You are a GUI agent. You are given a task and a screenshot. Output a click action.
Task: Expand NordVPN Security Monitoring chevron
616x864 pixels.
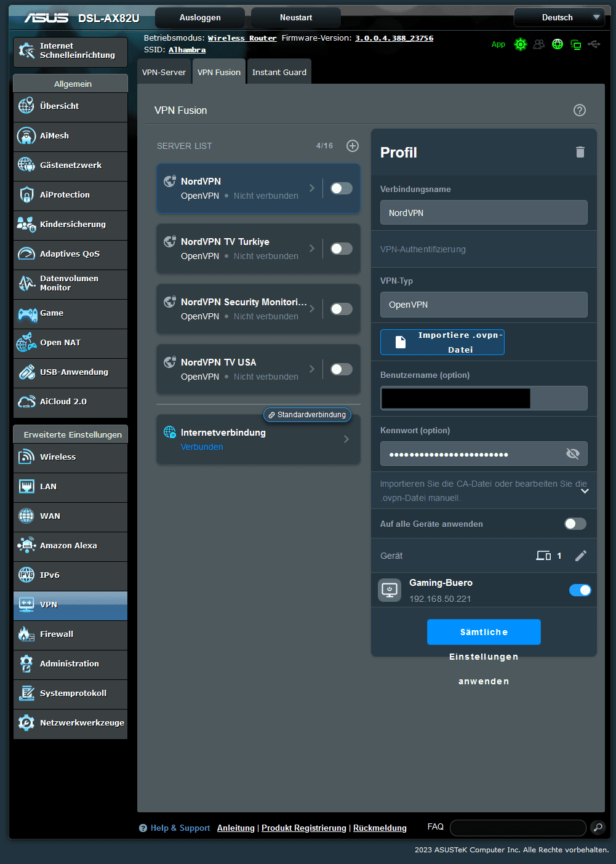coord(312,309)
